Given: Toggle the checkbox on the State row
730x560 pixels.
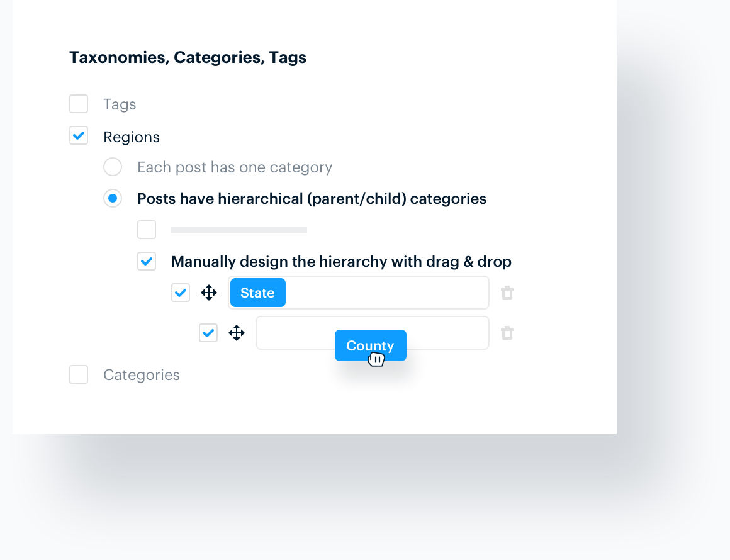Looking at the screenshot, I should coord(181,293).
